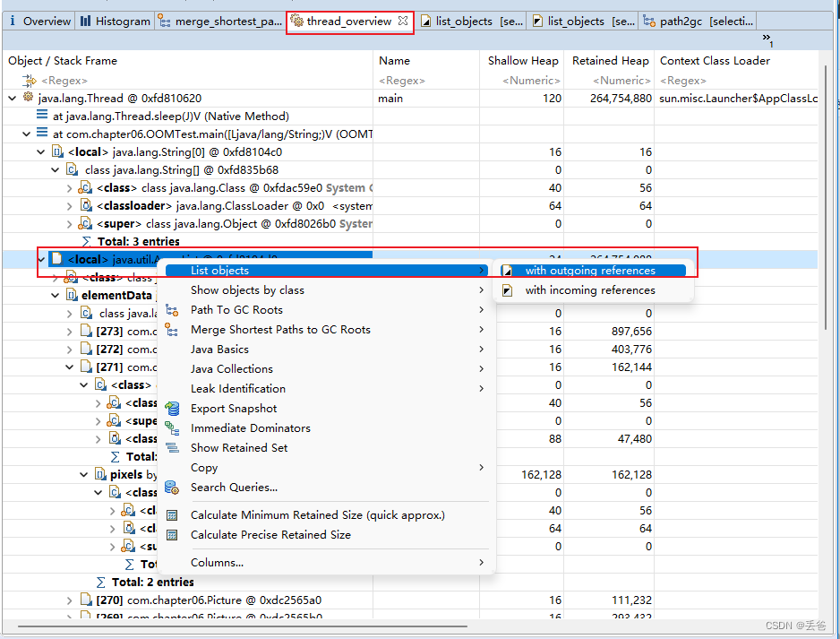Open Merge Shortest Paths to GC Roots
Image resolution: width=840 pixels, height=639 pixels.
point(327,330)
